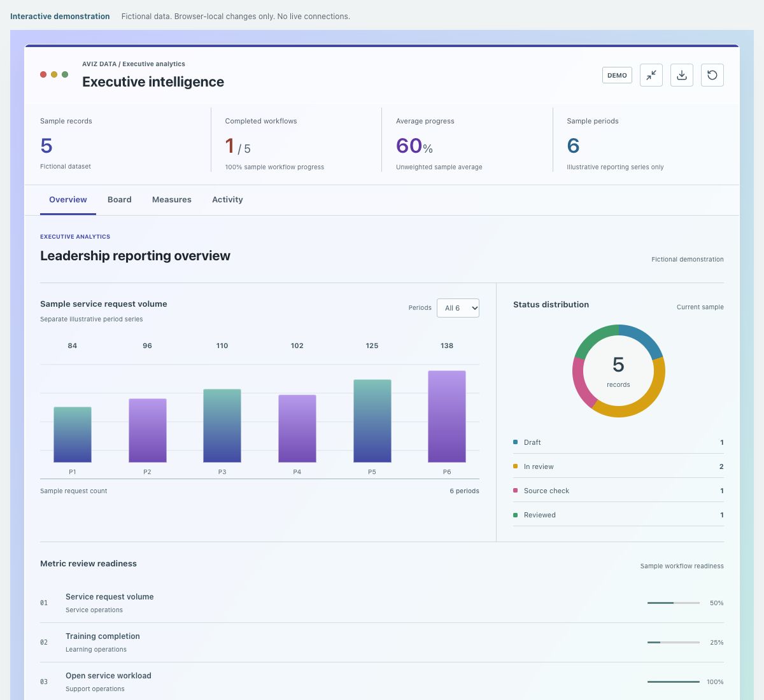The image size is (764, 700).
Task: Click the P4 bar in chart
Action: (x=297, y=429)
